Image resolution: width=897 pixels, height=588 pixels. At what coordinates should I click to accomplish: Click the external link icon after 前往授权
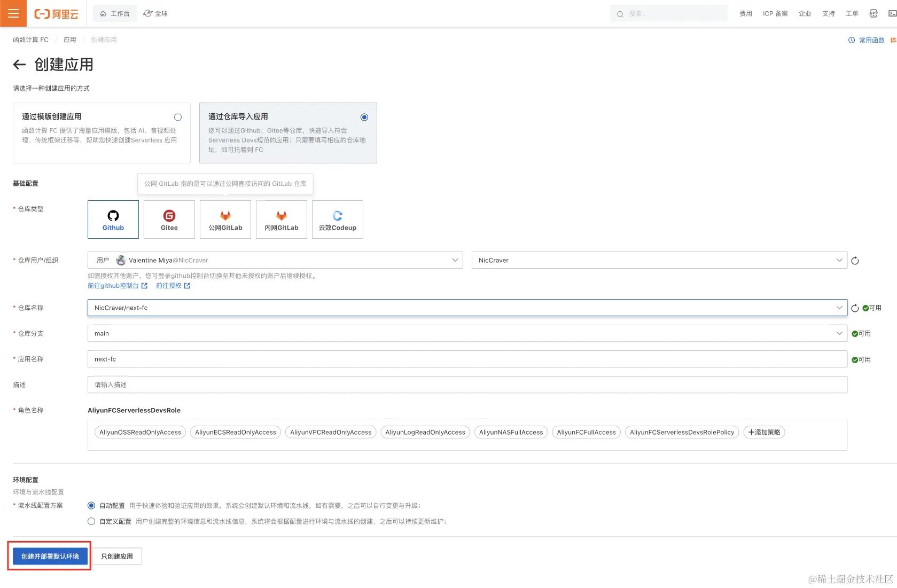coord(187,286)
